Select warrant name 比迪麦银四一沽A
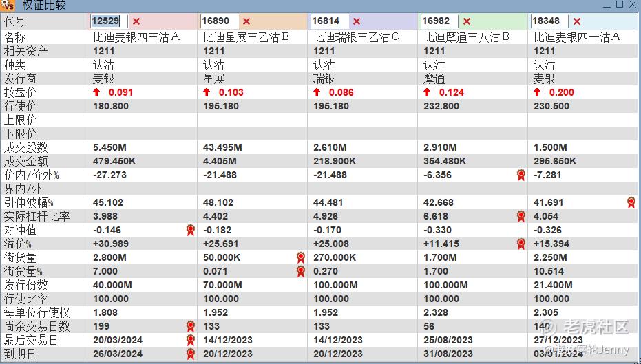The width and height of the screenshot is (641, 364). click(x=577, y=38)
